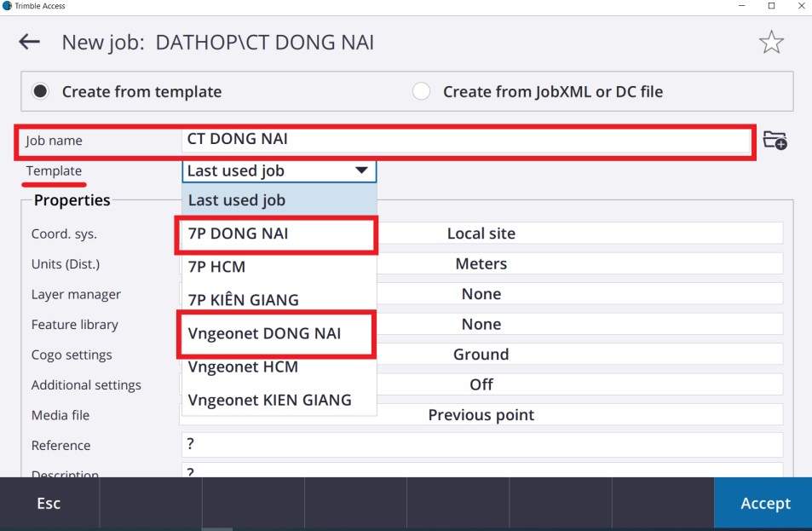This screenshot has width=812, height=531.
Task: Pick the 7P HCM template
Action: pyautogui.click(x=279, y=267)
